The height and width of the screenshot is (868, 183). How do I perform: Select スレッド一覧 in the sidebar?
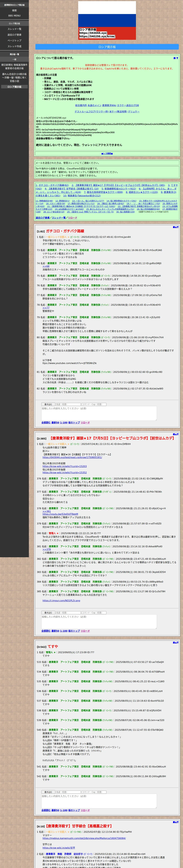pos(14,29)
